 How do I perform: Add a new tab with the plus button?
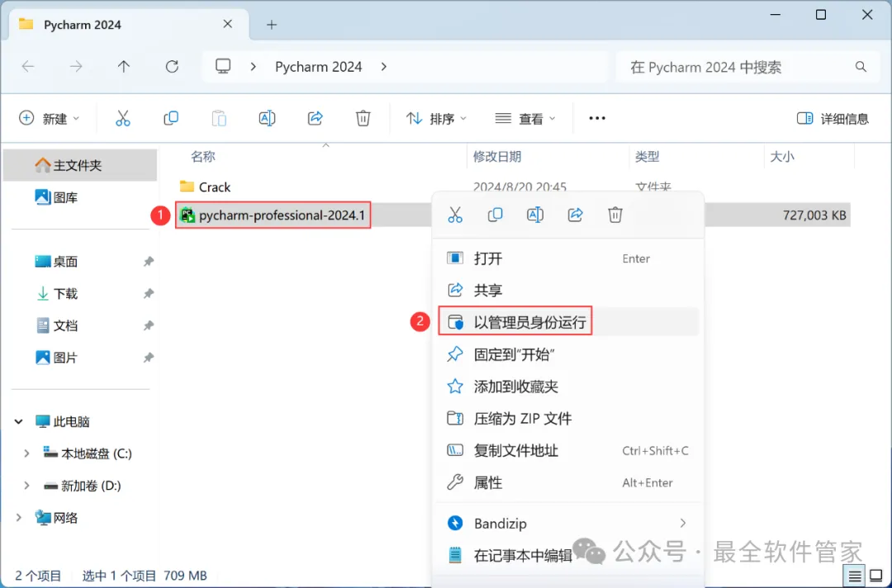(272, 25)
